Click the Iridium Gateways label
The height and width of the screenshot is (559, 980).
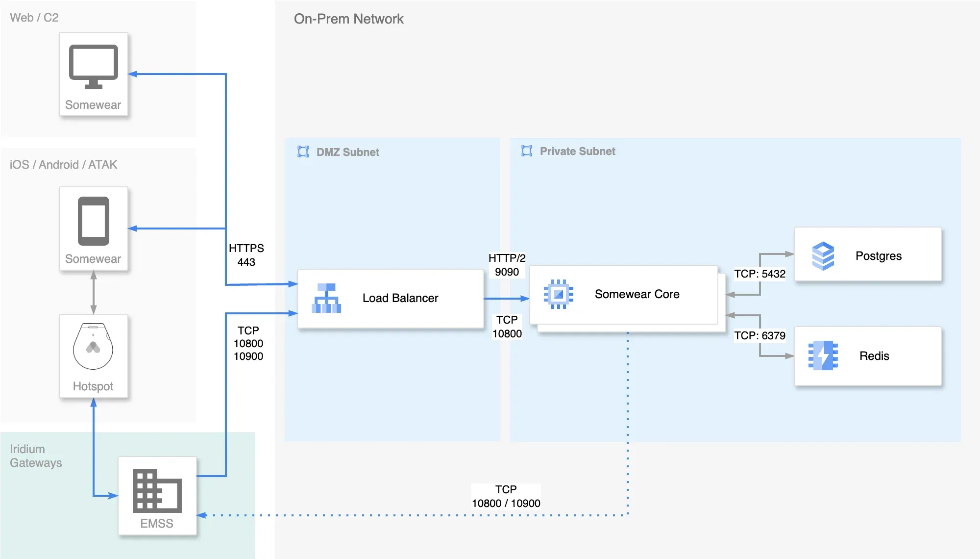36,456
